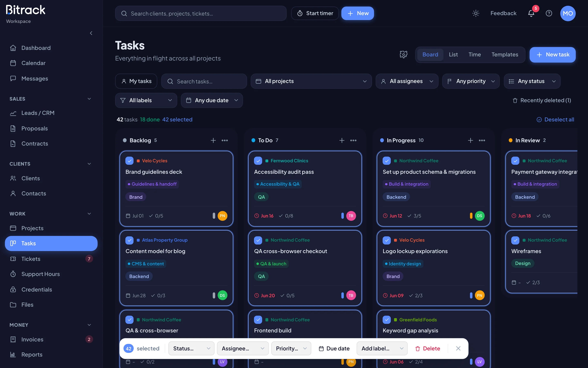Click Deselect all link
This screenshot has height=368, width=588.
click(555, 120)
